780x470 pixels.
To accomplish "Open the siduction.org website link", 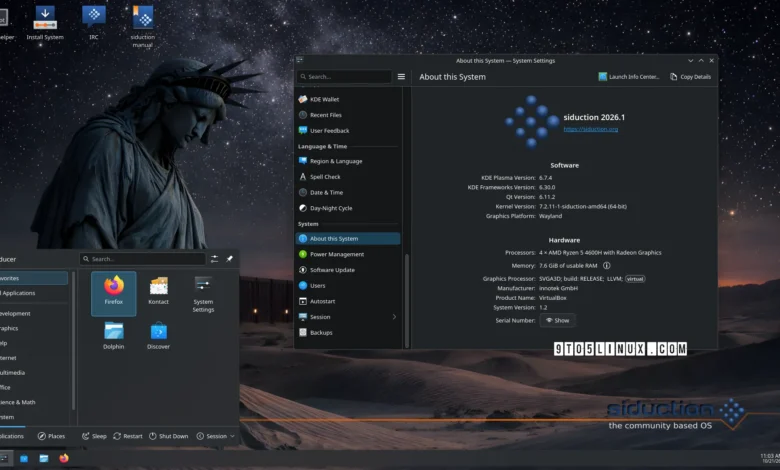I will click(x=590, y=129).
